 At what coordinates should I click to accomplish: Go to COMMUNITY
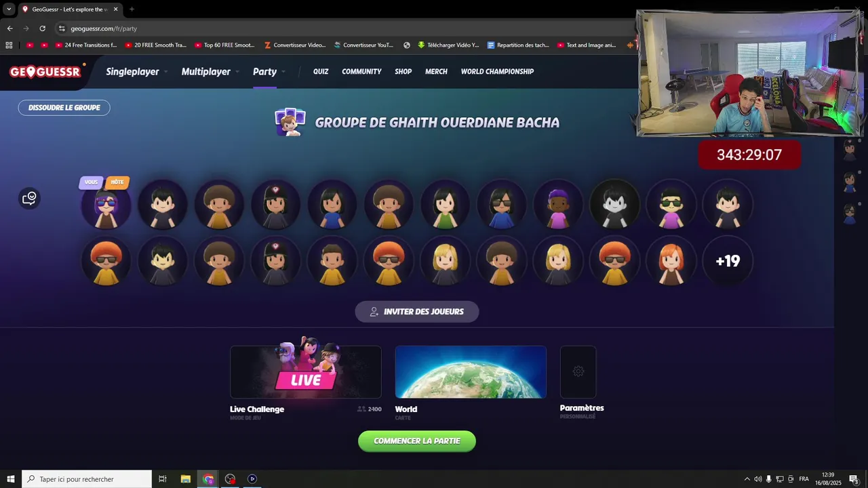361,71
